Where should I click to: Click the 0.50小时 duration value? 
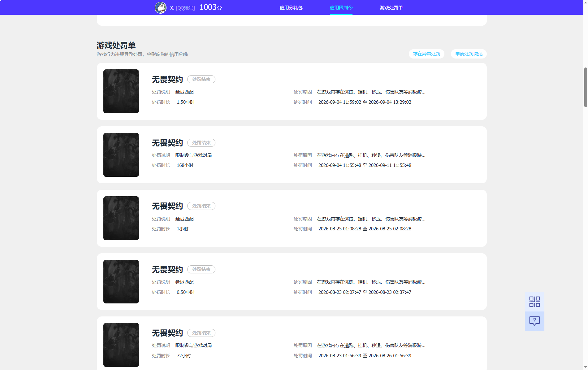point(186,292)
